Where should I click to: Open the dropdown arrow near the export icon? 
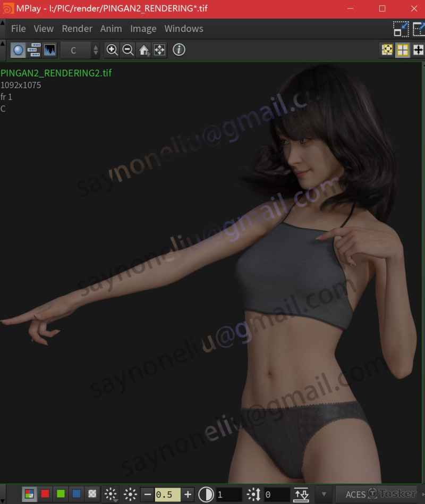tap(323, 494)
